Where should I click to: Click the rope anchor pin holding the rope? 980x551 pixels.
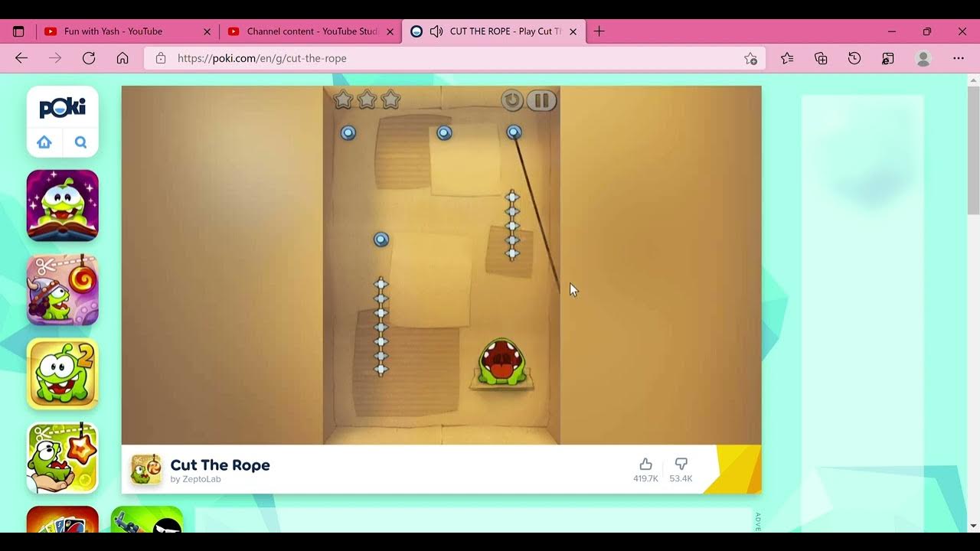pos(514,132)
